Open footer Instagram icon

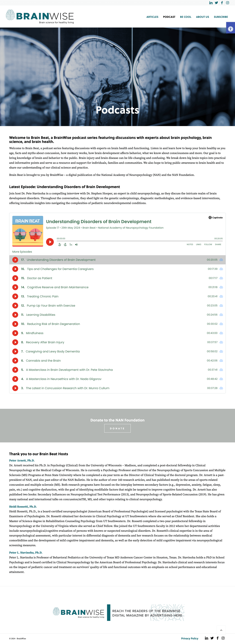223,638
